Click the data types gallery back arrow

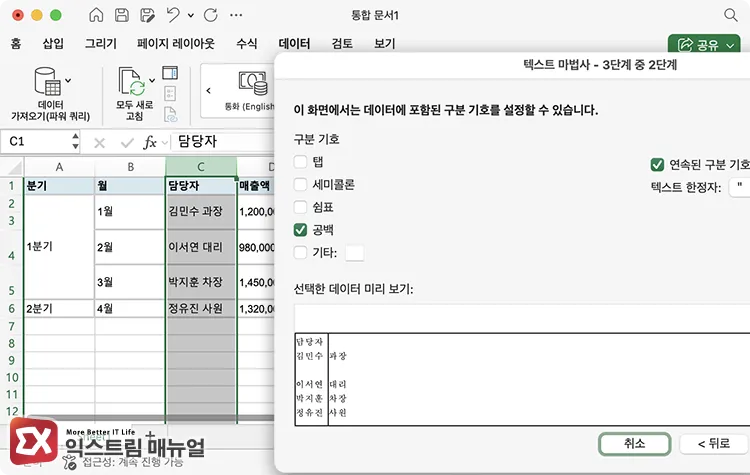(x=209, y=90)
